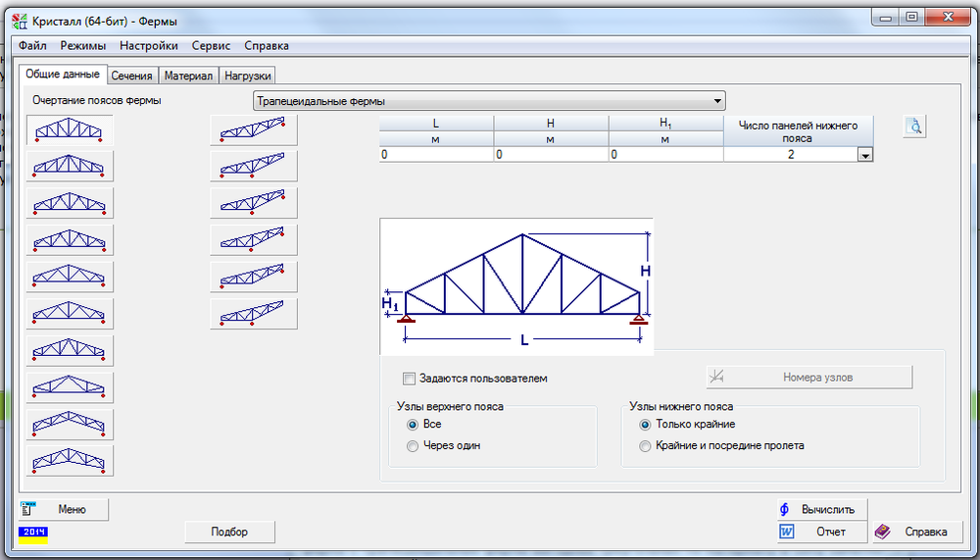
Task: Select the Через один radio option
Action: click(x=413, y=445)
